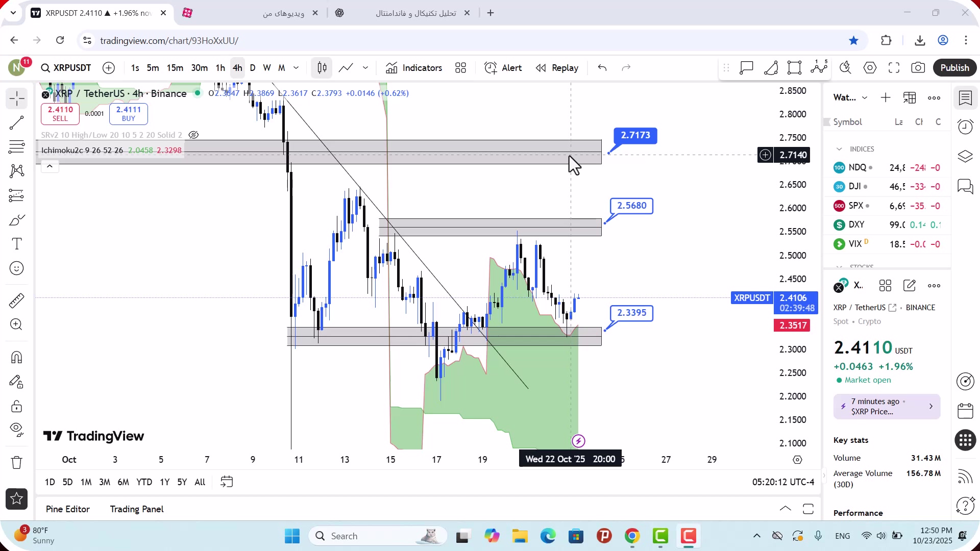This screenshot has height=551, width=980.
Task: Expand the line chart type dropdown
Action: point(365,68)
